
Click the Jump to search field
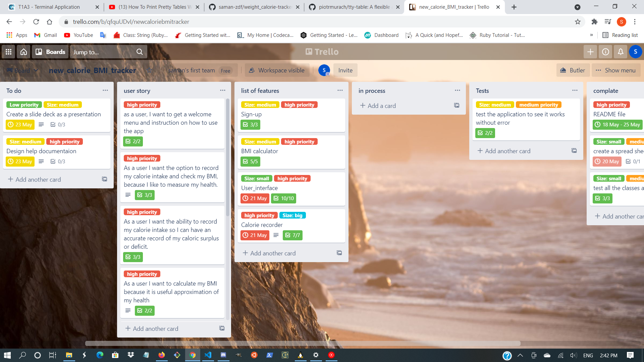pos(104,52)
